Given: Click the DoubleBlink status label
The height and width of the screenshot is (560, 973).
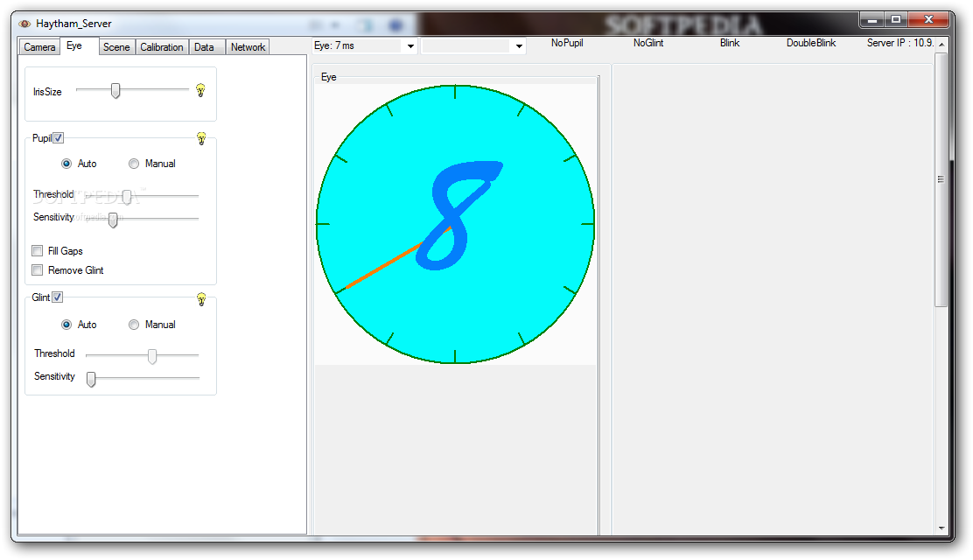Looking at the screenshot, I should click(x=811, y=43).
